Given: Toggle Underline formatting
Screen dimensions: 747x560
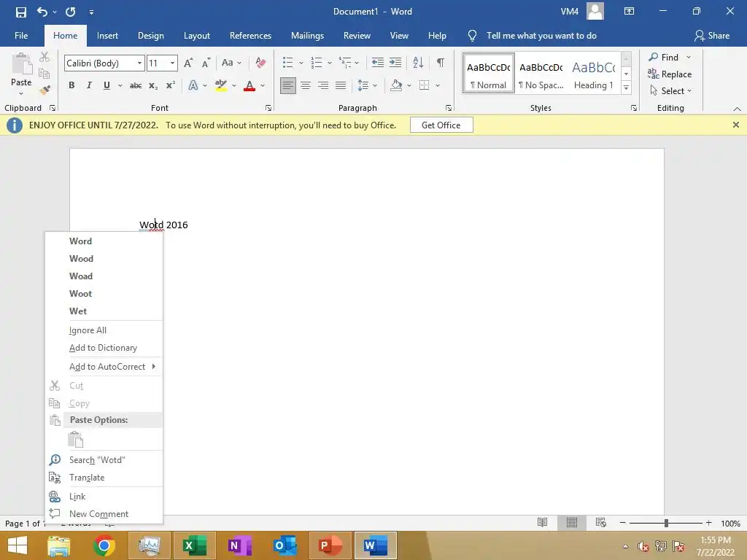Looking at the screenshot, I should 107,85.
